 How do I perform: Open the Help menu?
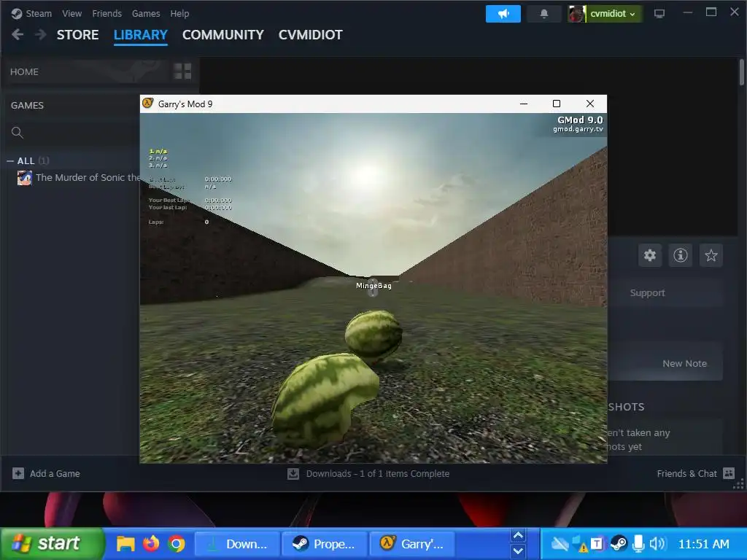click(179, 13)
